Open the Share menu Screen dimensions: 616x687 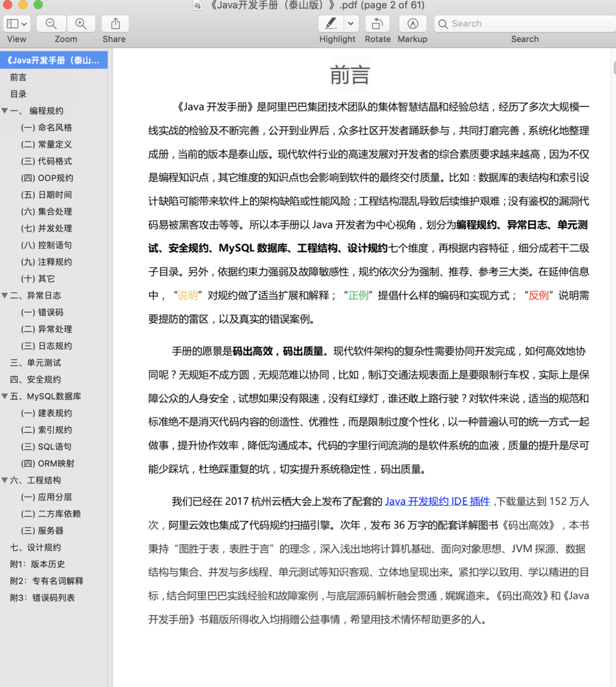[115, 24]
